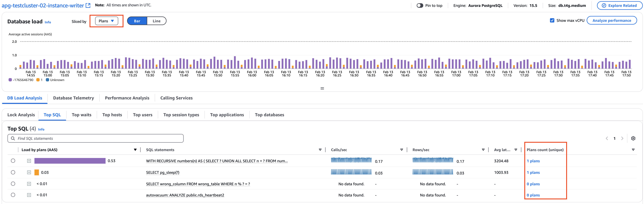
Task: Click the Analyze performance button
Action: (611, 20)
